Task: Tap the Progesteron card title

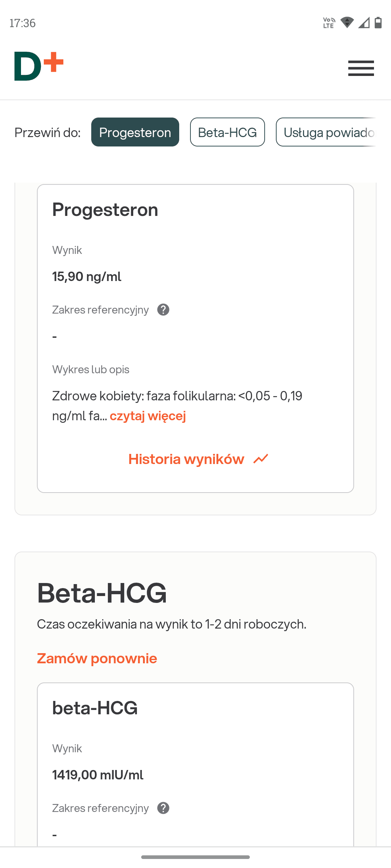Action: coord(105,210)
